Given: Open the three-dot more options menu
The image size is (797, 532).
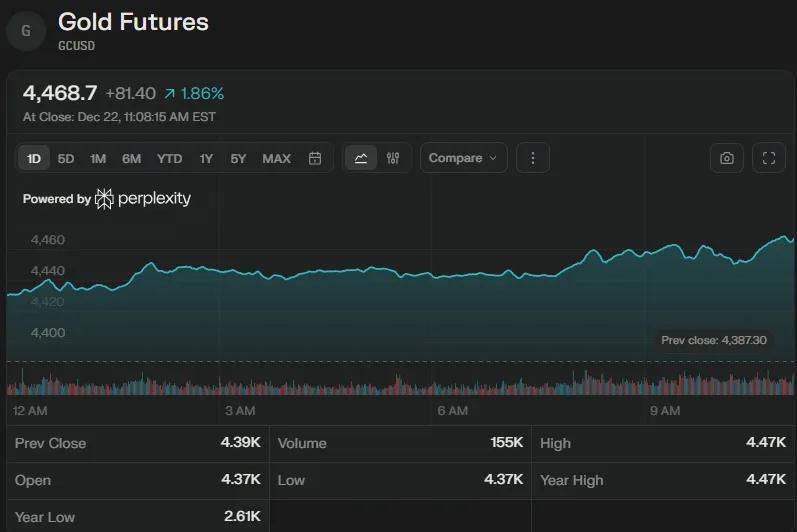Looking at the screenshot, I should 533,158.
